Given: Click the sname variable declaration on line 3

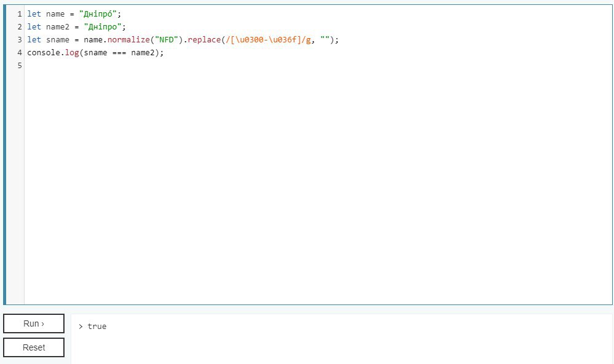Looking at the screenshot, I should [58, 40].
